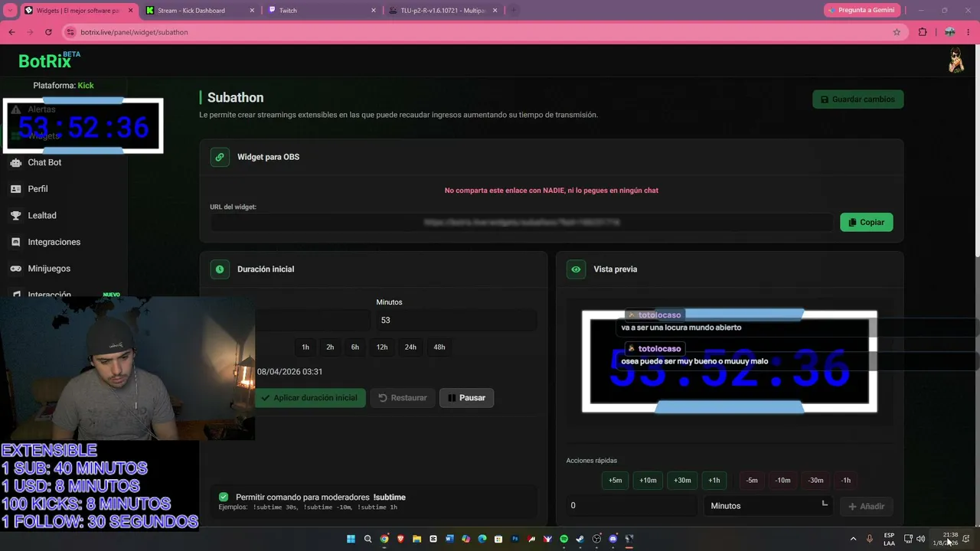Show hidden system tray icons
Image resolution: width=980 pixels, height=551 pixels.
(853, 539)
